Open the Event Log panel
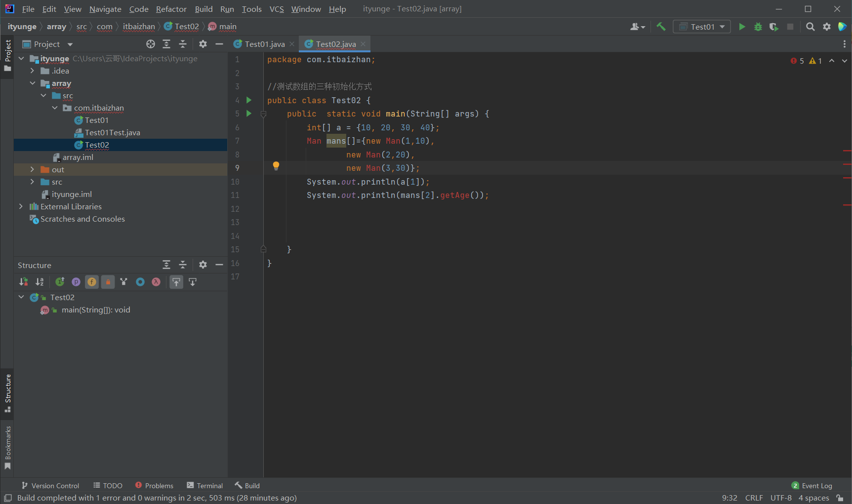The width and height of the screenshot is (852, 504). 811,486
